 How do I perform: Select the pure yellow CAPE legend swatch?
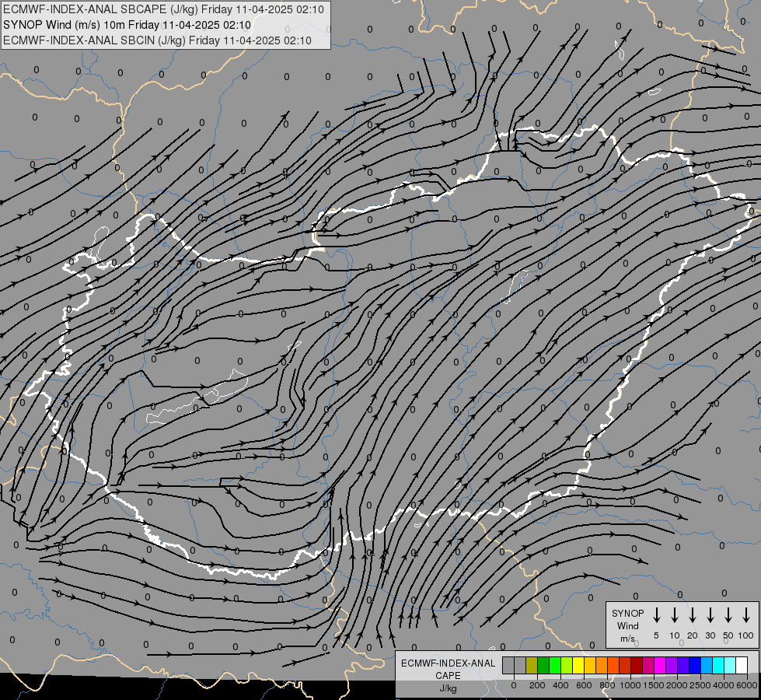click(x=578, y=665)
